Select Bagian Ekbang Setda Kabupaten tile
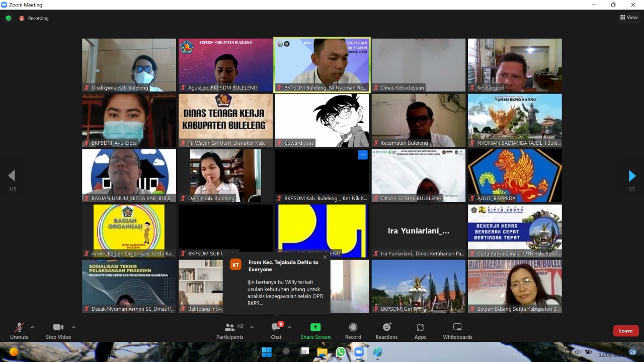 coord(515,287)
